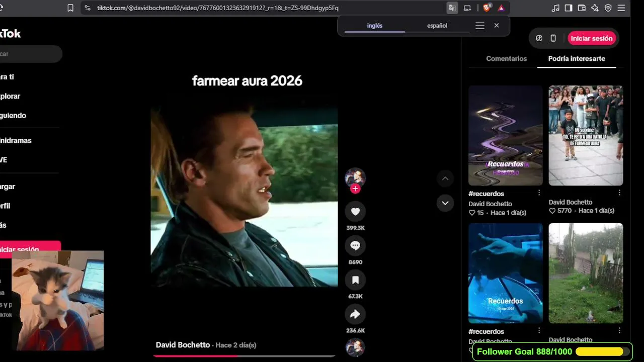The width and height of the screenshot is (644, 362).
Task: Open the creator avatar beside the video
Action: click(355, 177)
